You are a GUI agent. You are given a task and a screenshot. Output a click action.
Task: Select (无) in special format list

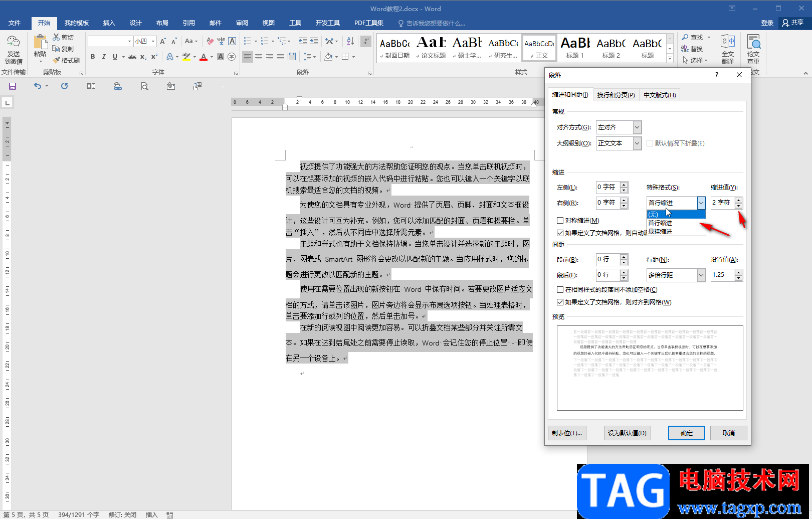coord(676,214)
